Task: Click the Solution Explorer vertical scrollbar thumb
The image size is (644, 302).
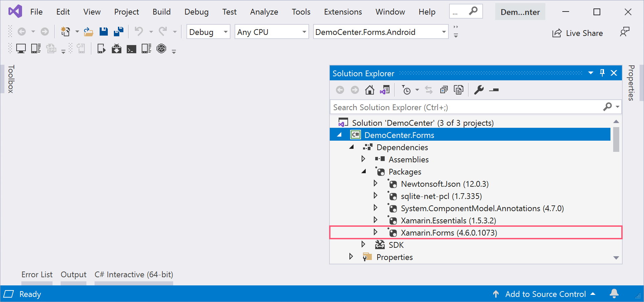Action: [616, 139]
